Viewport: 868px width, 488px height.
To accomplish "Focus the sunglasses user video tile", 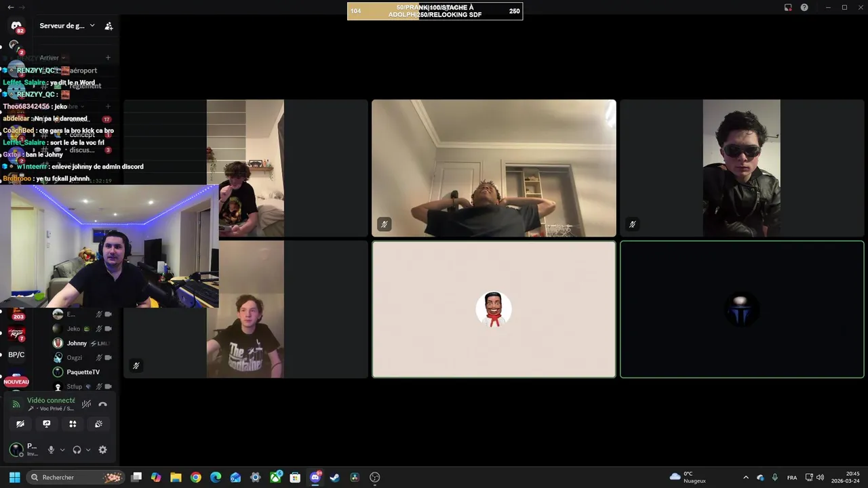I will click(742, 168).
